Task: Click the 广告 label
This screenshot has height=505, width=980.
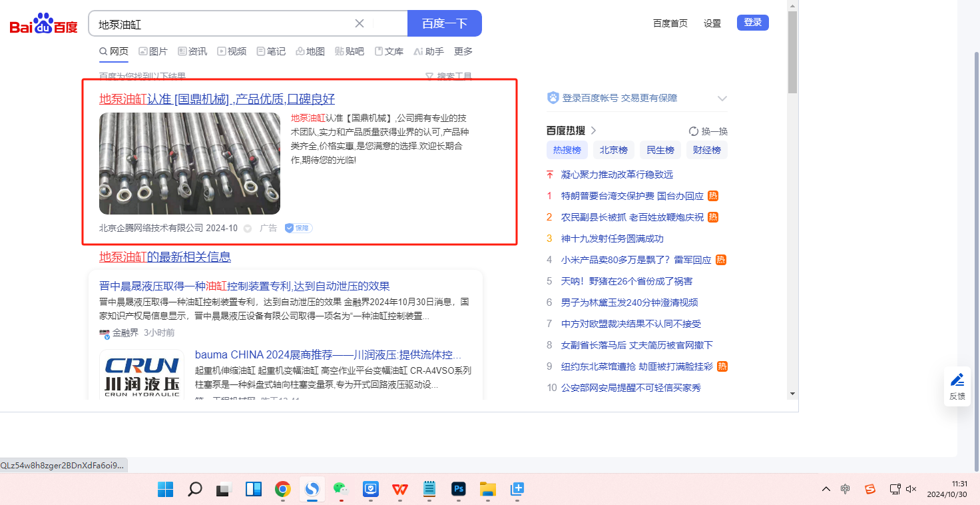Action: point(268,228)
